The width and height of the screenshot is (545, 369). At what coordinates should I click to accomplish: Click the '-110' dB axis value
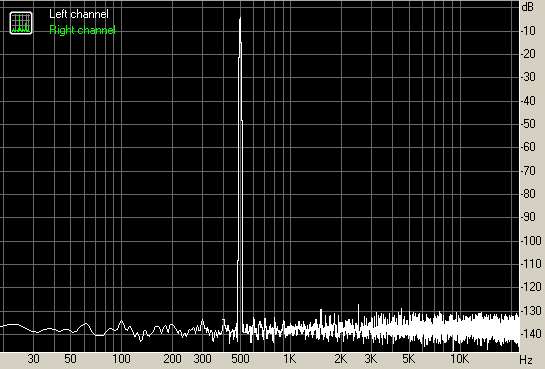point(531,264)
